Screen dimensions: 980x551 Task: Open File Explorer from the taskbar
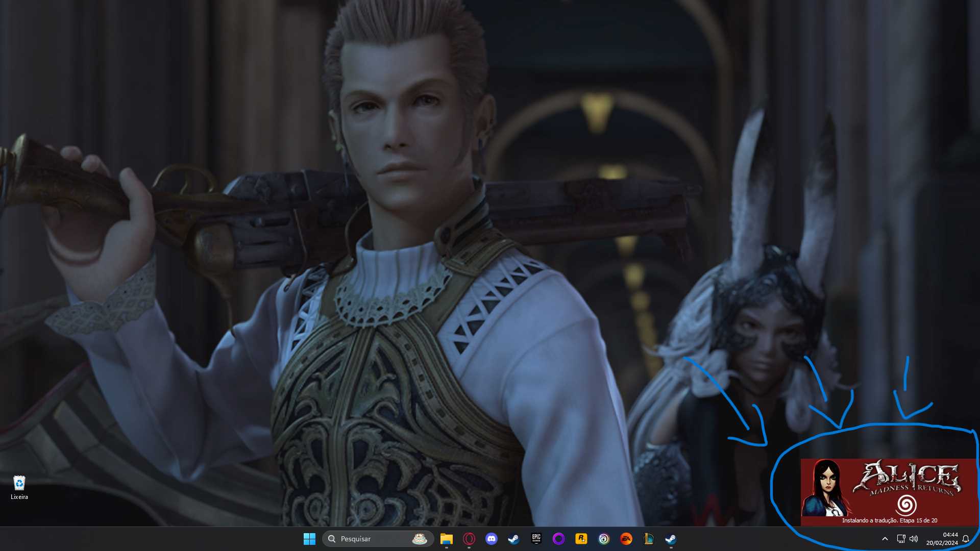(x=447, y=539)
